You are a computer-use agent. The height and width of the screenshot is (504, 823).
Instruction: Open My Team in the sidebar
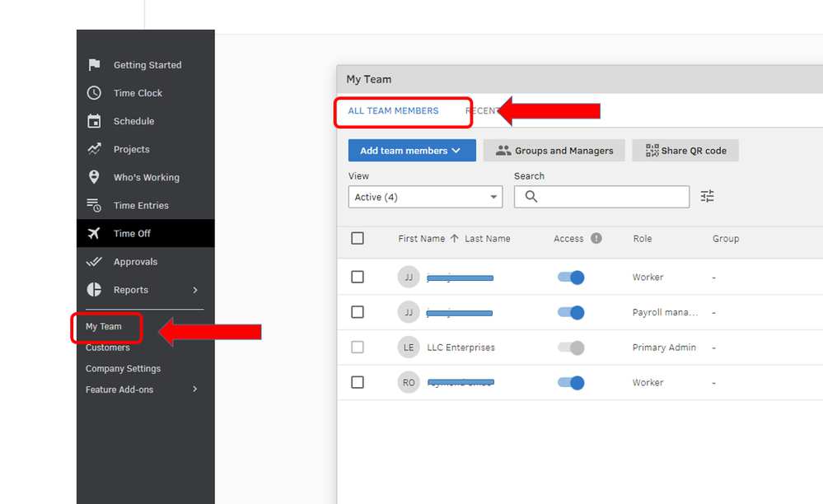(x=104, y=326)
